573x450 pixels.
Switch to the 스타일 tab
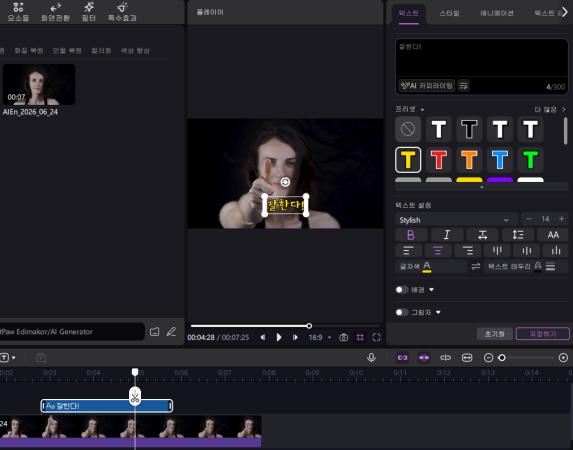click(449, 13)
